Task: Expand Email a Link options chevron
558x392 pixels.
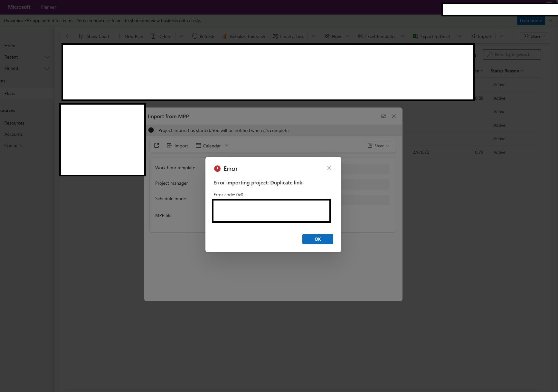Action: coord(314,36)
